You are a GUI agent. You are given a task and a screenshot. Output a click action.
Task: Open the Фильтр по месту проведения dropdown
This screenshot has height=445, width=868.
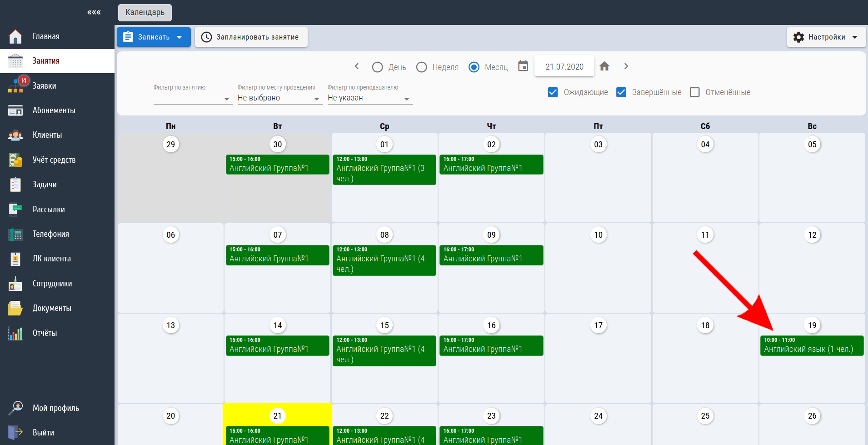280,98
